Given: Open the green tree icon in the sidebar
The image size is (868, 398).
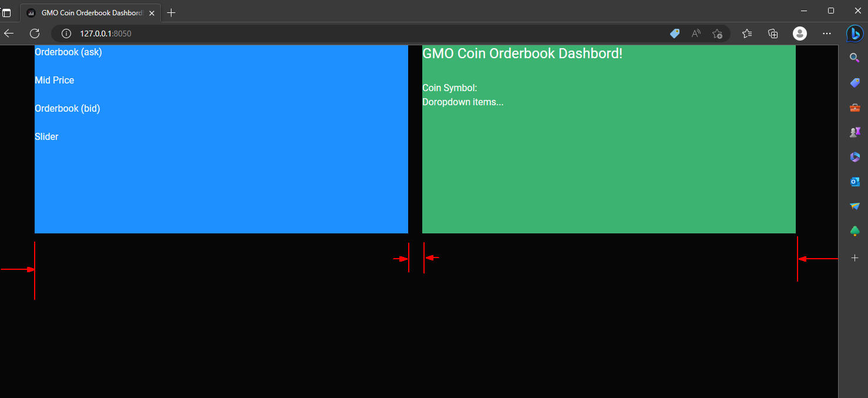Looking at the screenshot, I should click(x=854, y=231).
